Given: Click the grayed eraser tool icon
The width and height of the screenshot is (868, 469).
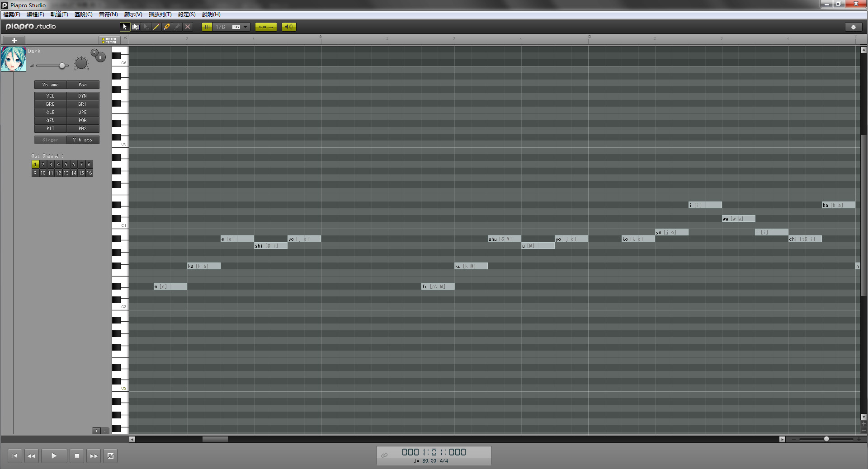Looking at the screenshot, I should point(177,27).
